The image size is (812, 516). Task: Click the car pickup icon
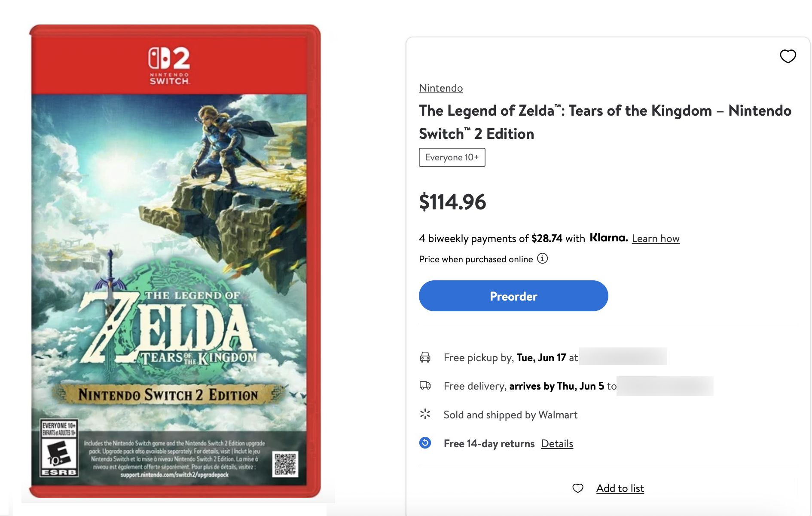[425, 357]
